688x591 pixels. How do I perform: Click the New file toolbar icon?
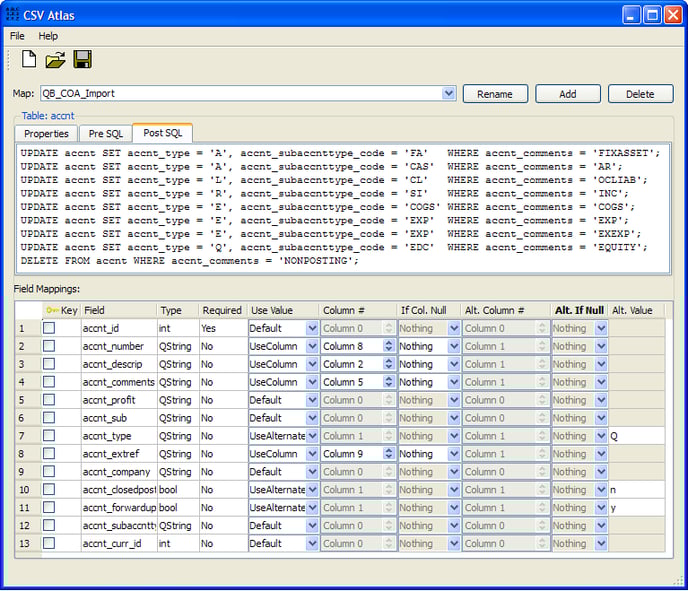point(29,60)
